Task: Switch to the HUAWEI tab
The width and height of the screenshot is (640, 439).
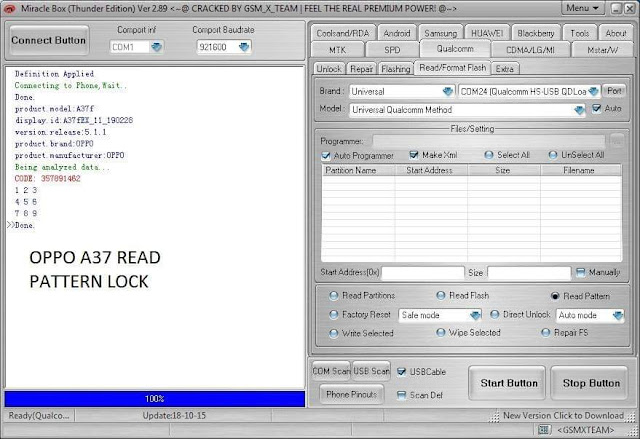Action: [x=487, y=33]
